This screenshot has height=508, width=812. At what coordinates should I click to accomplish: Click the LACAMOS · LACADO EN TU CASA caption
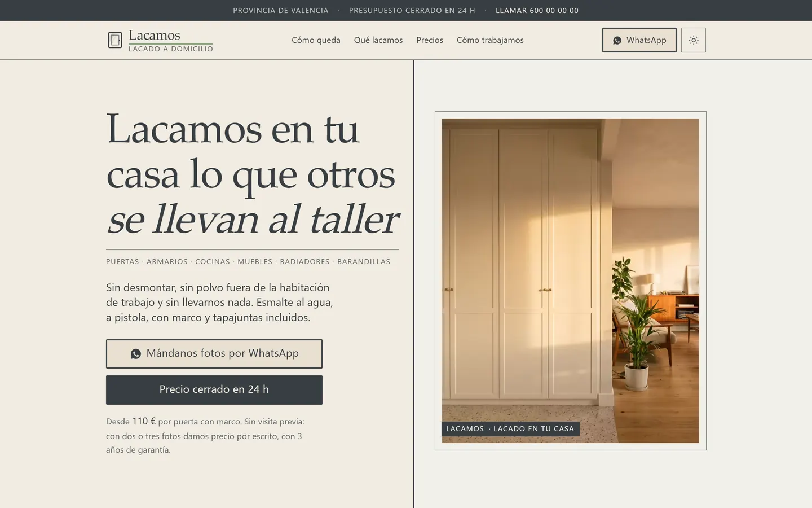pos(510,429)
